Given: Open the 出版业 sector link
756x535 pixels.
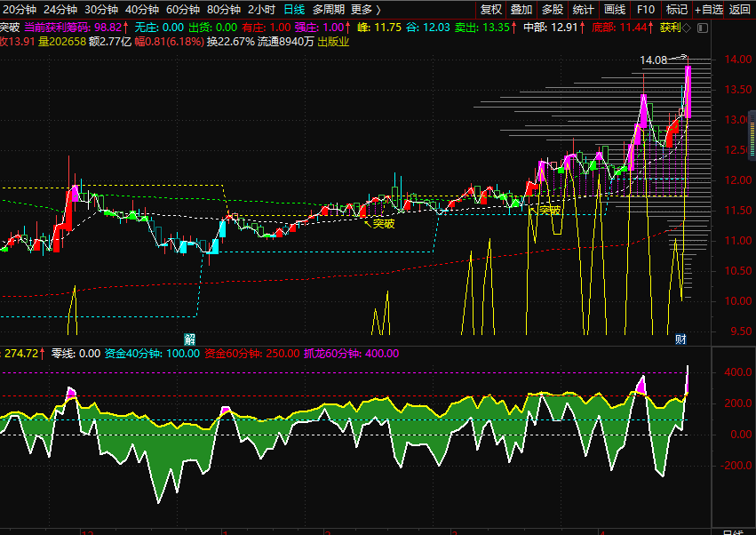Looking at the screenshot, I should tap(333, 41).
